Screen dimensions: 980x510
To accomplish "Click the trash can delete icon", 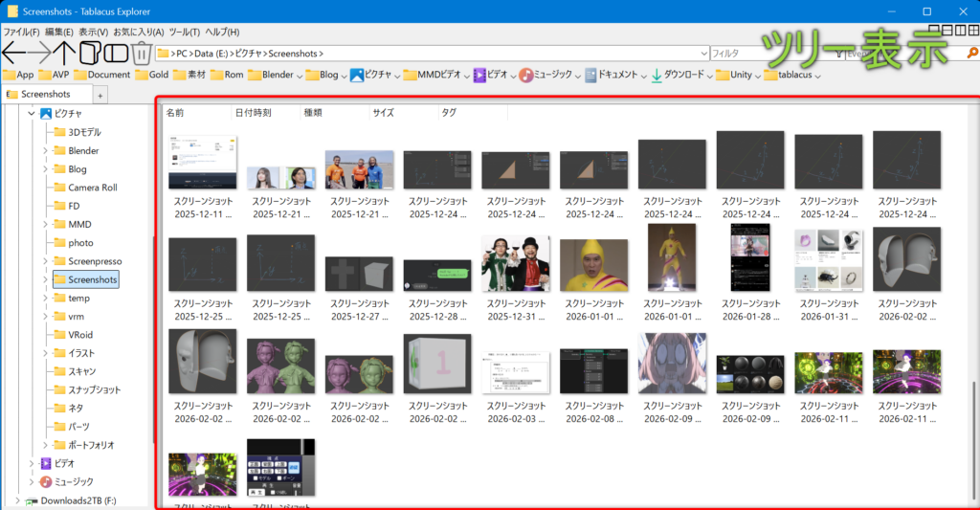I will [x=141, y=53].
